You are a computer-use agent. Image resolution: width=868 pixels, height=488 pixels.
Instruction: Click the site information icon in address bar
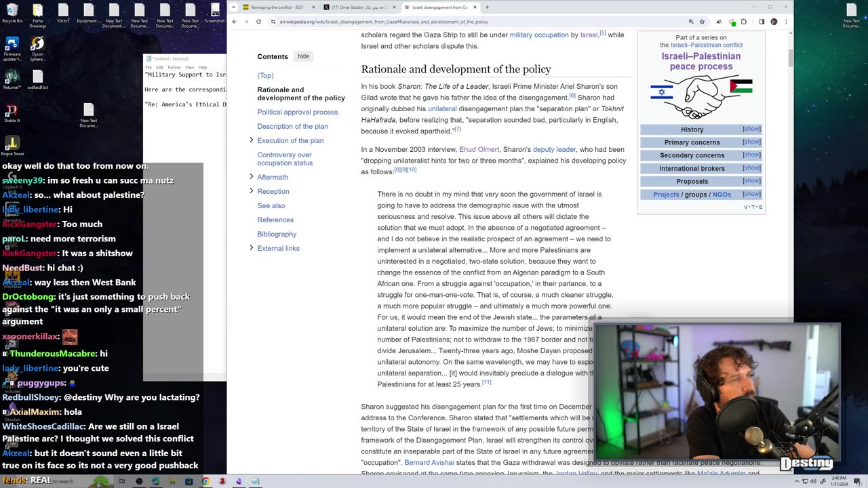pos(273,22)
